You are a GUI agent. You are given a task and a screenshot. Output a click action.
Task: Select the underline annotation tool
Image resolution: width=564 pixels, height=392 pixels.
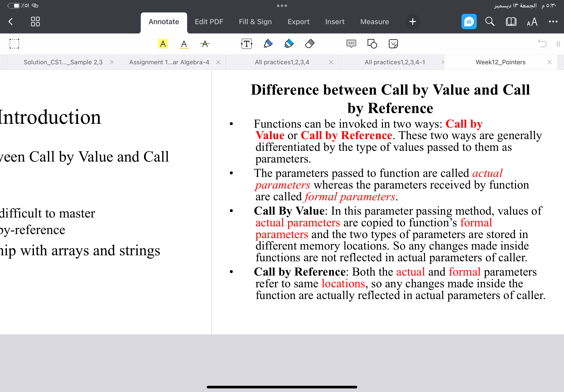pos(184,44)
